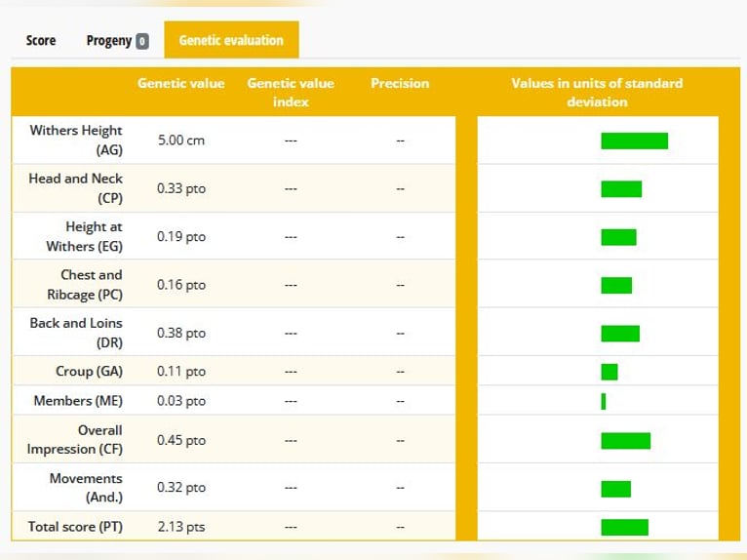Select the Croup (GA) row label
Image resolution: width=747 pixels, height=560 pixels.
click(89, 372)
